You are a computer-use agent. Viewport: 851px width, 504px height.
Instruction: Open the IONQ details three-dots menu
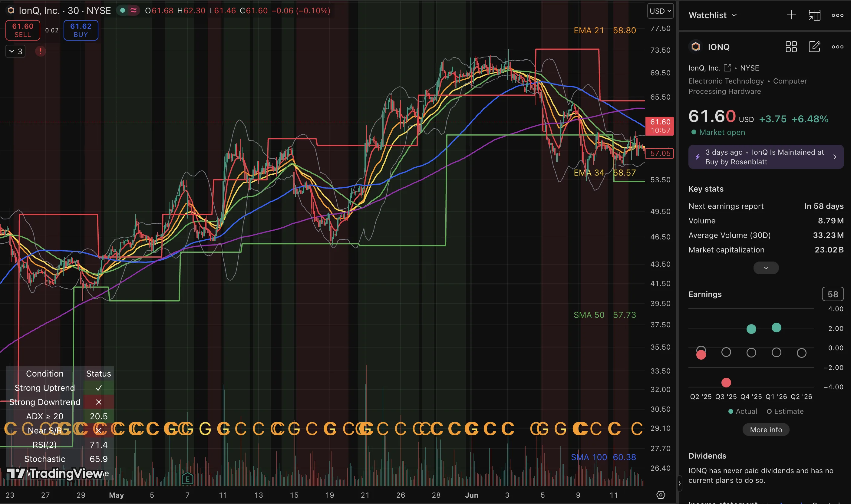click(837, 47)
